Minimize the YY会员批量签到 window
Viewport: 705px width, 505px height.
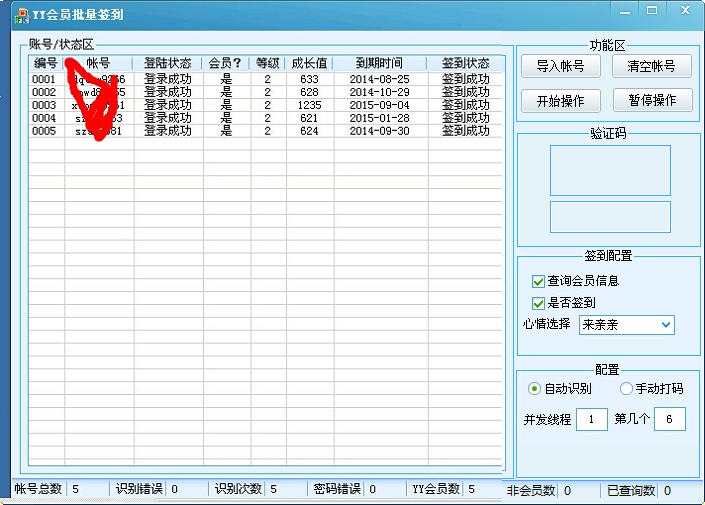(x=625, y=11)
